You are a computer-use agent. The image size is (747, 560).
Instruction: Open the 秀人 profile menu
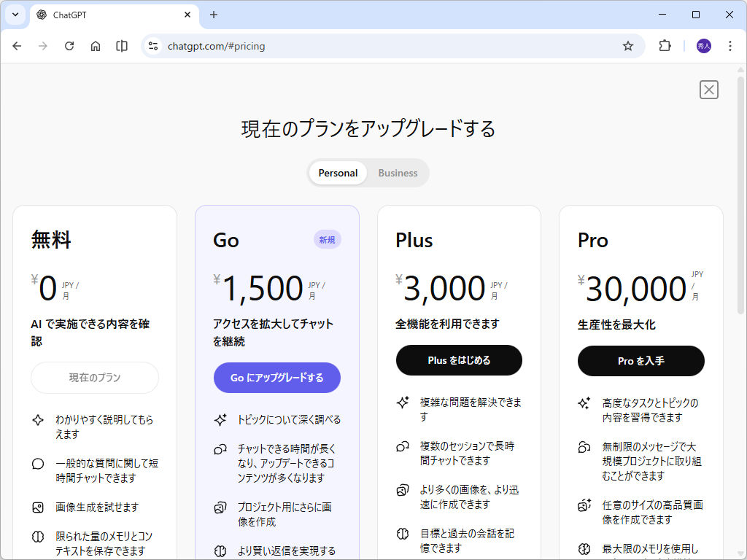pos(701,45)
